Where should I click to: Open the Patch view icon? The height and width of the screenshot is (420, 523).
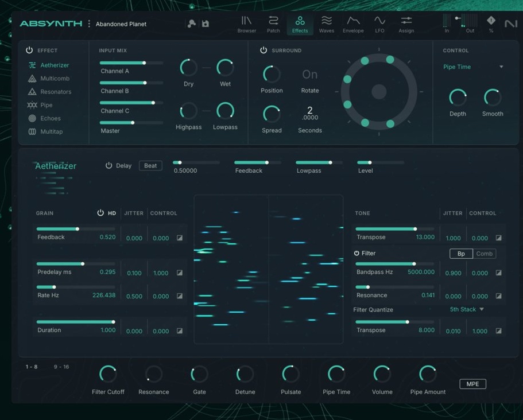click(x=273, y=21)
